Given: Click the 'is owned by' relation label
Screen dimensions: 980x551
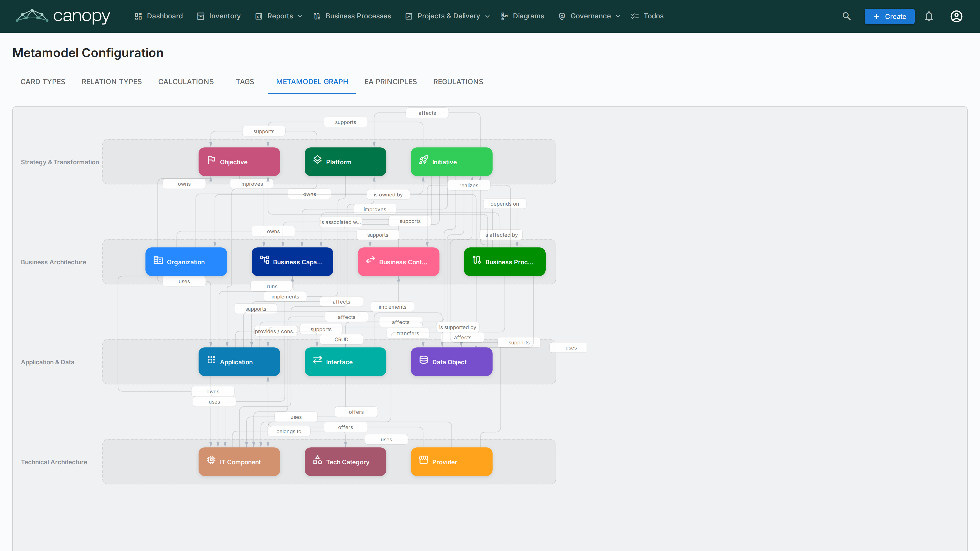Looking at the screenshot, I should point(388,195).
